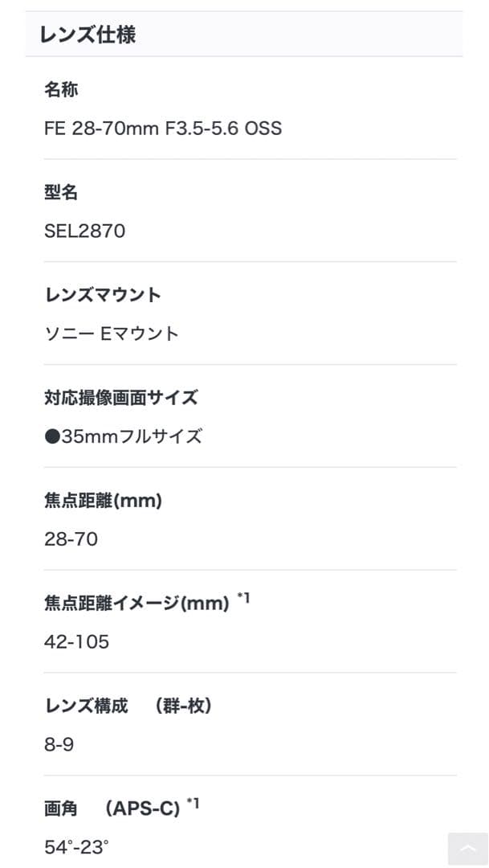Click the 名称 label
Image resolution: width=489 pixels, height=868 pixels.
(x=61, y=90)
